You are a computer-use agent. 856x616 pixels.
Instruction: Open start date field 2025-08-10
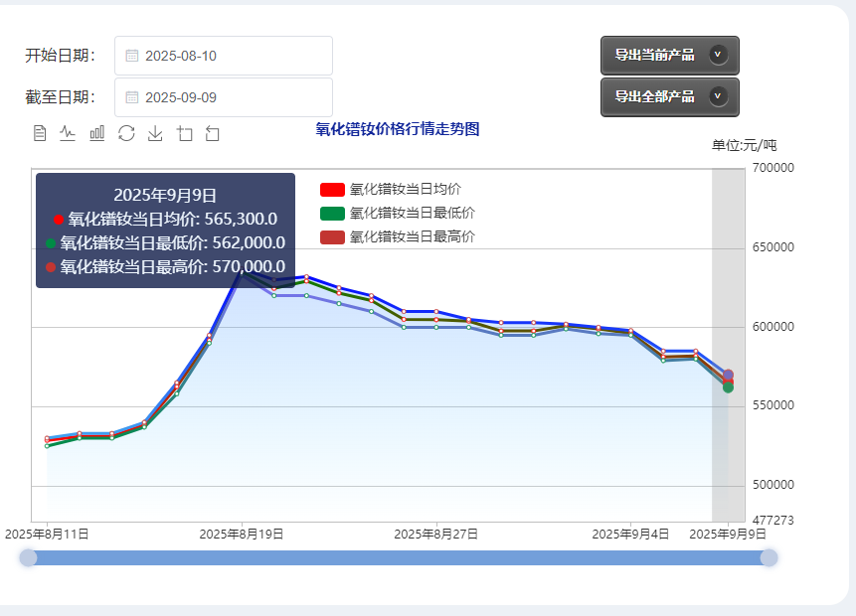click(224, 56)
